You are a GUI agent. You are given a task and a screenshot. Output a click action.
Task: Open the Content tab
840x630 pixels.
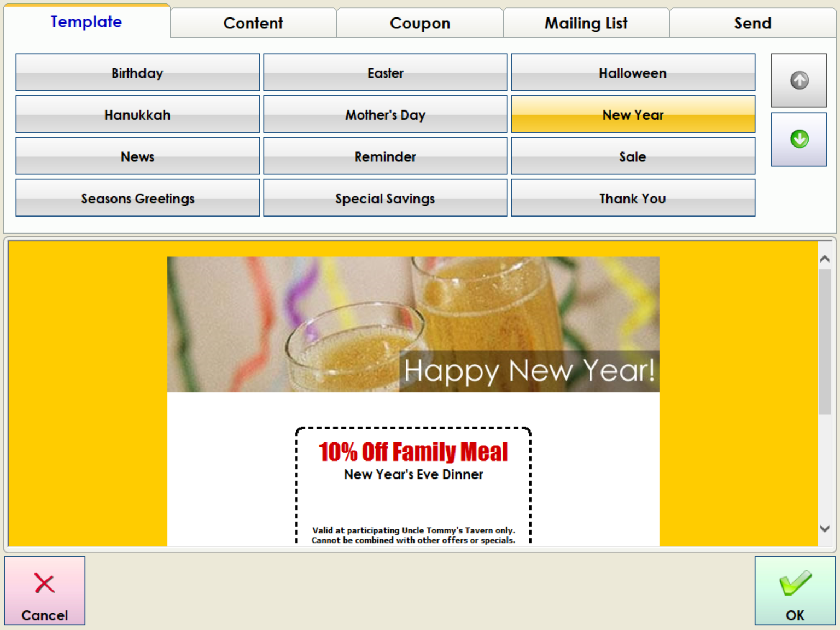point(253,23)
